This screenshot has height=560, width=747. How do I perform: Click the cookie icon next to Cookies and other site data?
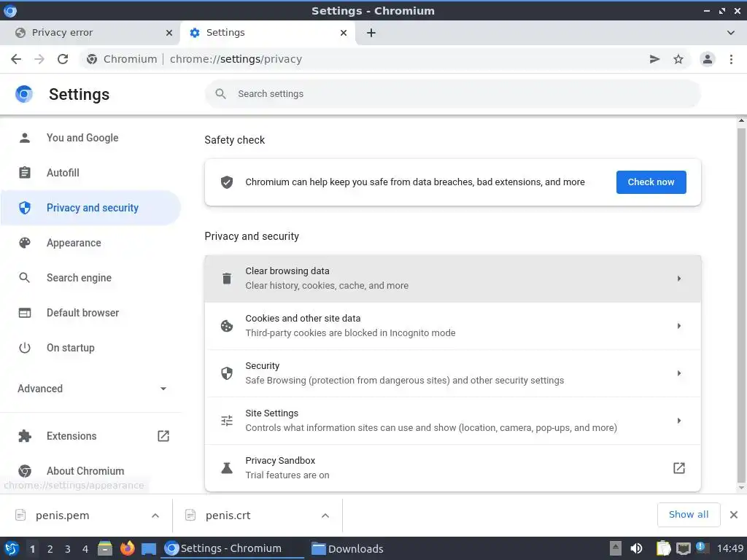(227, 326)
